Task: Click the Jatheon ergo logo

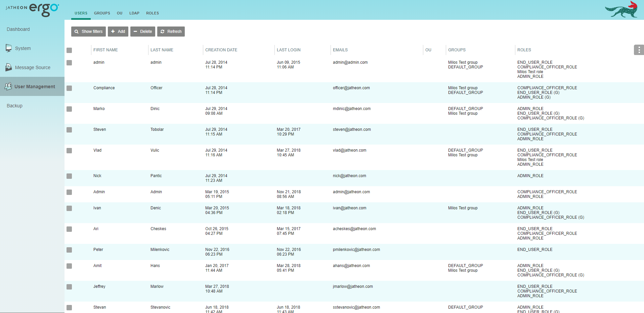Action: 32,9
